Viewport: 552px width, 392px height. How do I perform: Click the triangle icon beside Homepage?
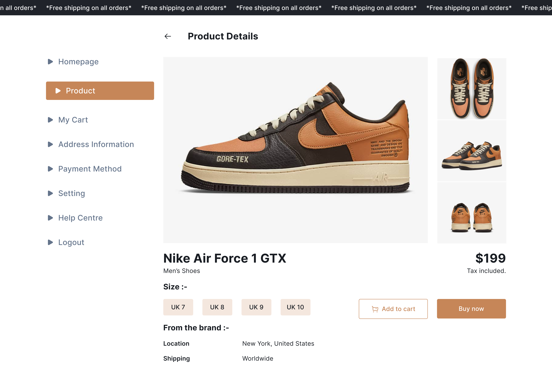click(x=50, y=62)
